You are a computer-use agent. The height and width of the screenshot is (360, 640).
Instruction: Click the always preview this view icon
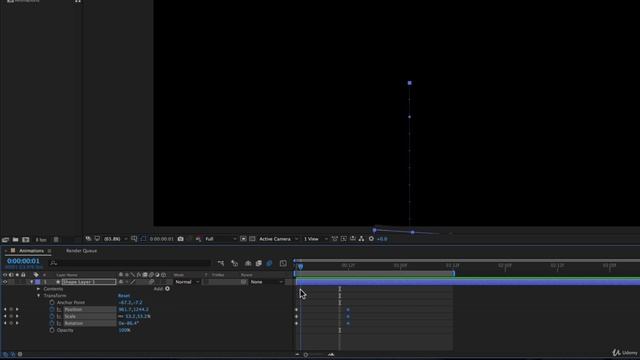[88, 239]
